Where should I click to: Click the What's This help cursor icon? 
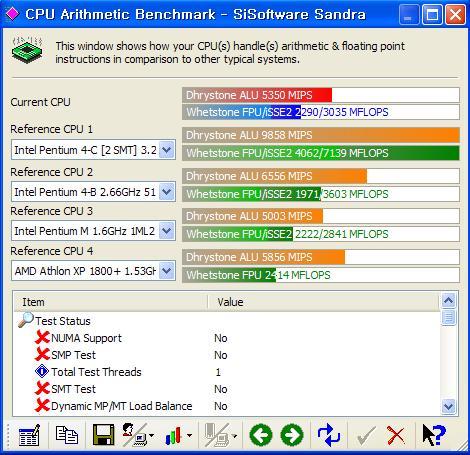point(434,435)
